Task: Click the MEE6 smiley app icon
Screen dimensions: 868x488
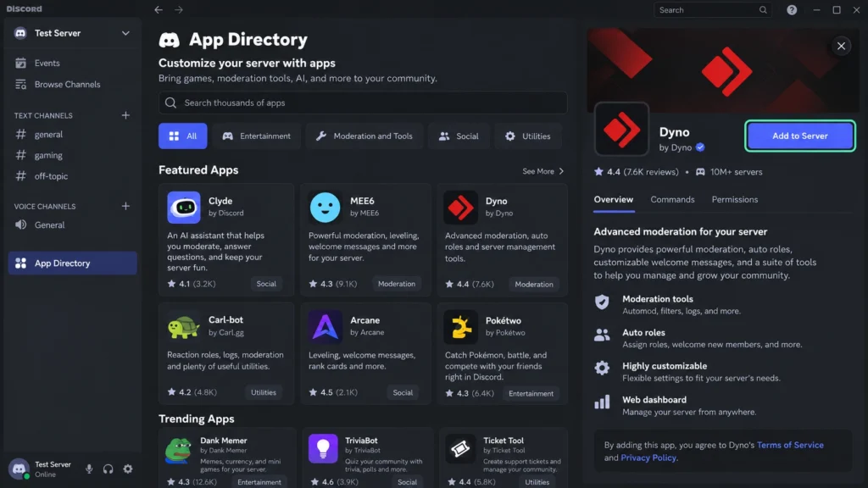Action: click(x=325, y=208)
